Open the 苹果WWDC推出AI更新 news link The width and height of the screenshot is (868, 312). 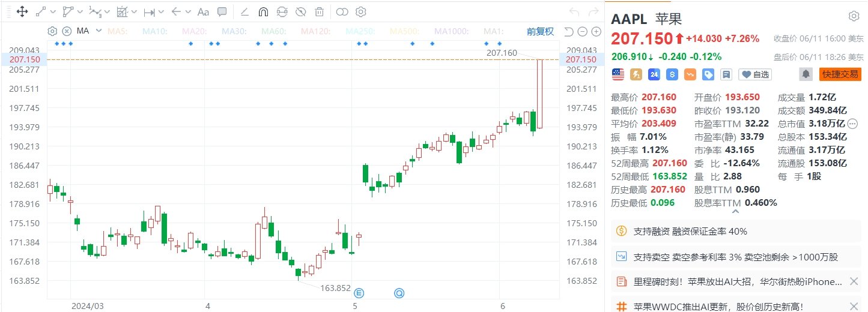click(718, 307)
